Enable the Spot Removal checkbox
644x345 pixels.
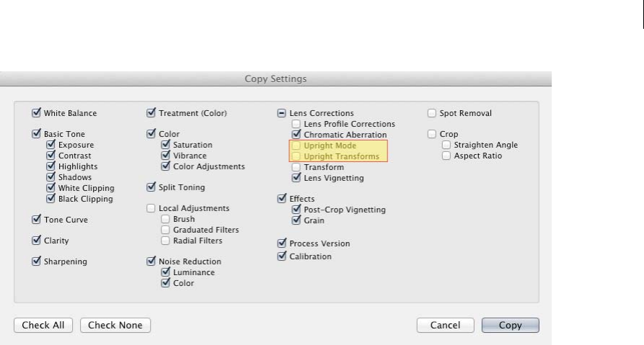click(x=432, y=113)
